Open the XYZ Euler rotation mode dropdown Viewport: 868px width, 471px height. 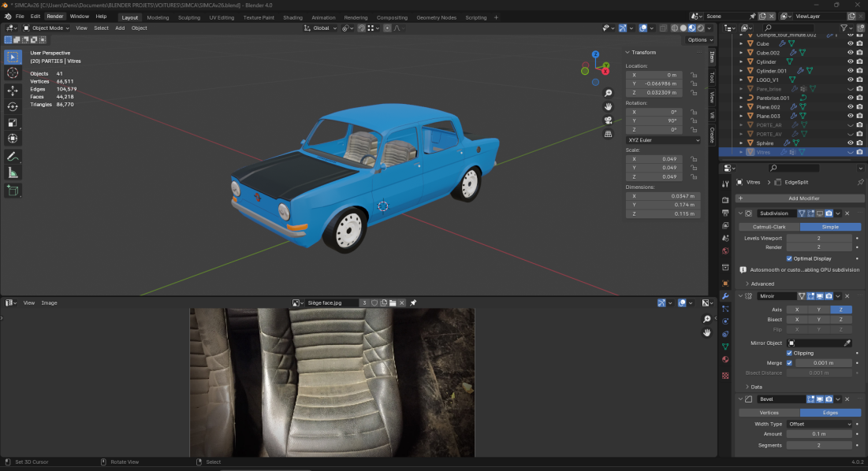[x=663, y=139]
